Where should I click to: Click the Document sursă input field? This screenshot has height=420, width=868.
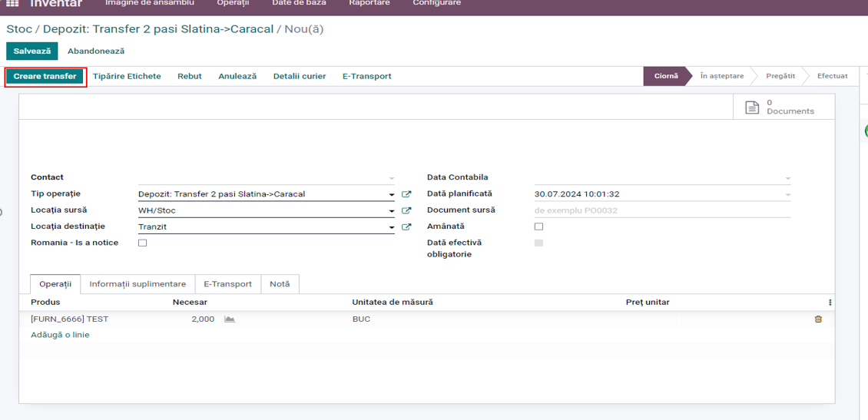click(663, 210)
